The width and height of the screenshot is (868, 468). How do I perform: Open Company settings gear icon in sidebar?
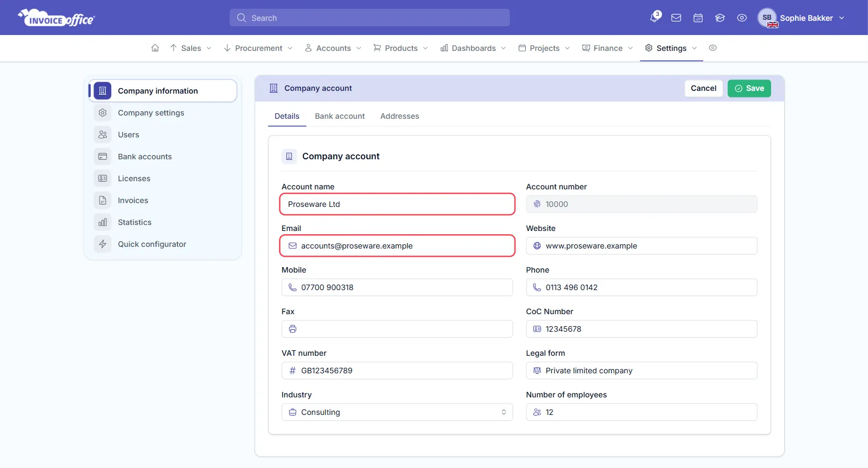coord(102,113)
